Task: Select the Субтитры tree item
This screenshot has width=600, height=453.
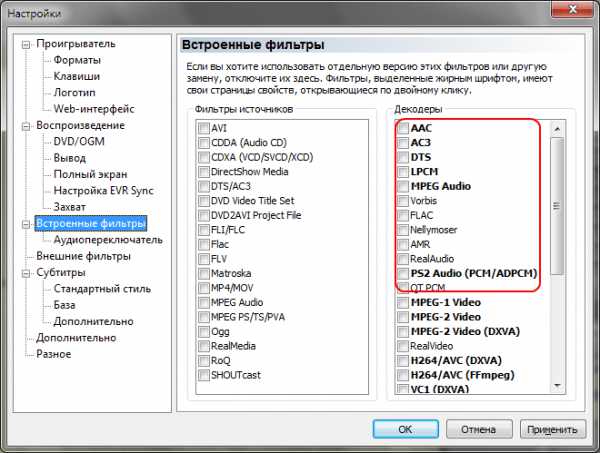Action: tap(61, 273)
